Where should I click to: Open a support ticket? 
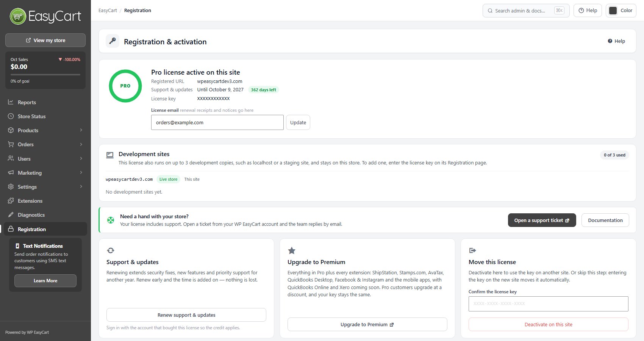pos(542,220)
